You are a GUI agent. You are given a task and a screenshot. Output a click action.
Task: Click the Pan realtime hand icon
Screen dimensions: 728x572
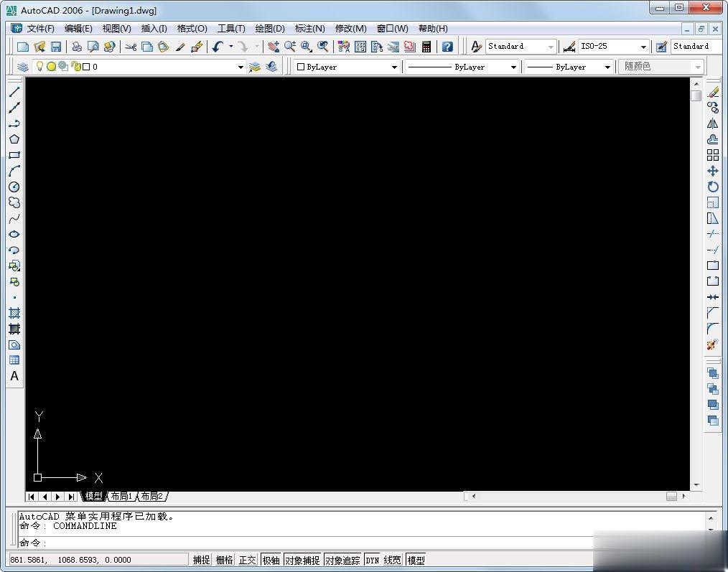(x=274, y=47)
